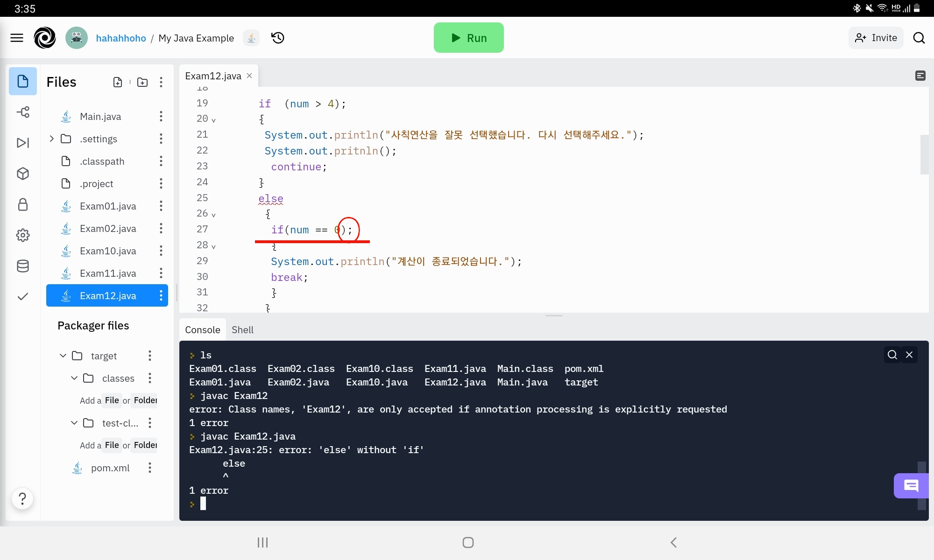Collapse the test-cl... folder
Viewport: 934px width, 560px height.
[74, 423]
